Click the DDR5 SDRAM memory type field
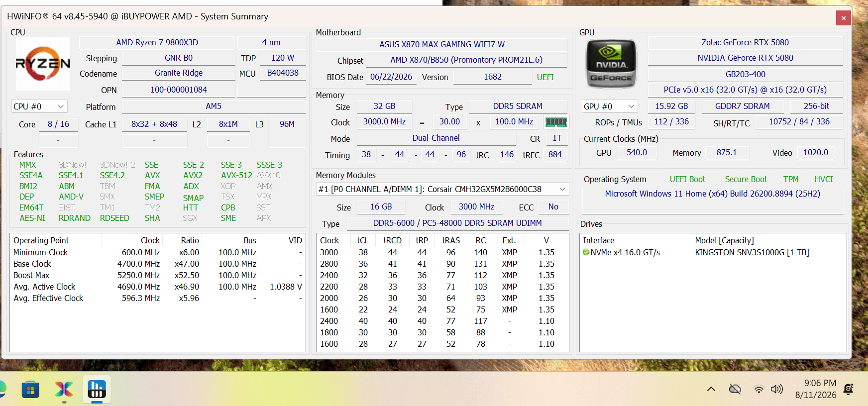The height and width of the screenshot is (406, 868). click(x=518, y=106)
